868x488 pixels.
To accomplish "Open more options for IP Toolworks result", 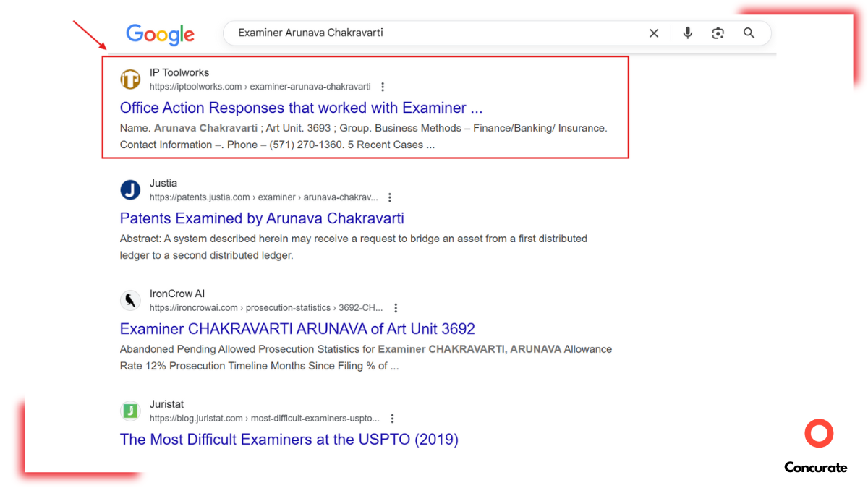I will pyautogui.click(x=383, y=87).
